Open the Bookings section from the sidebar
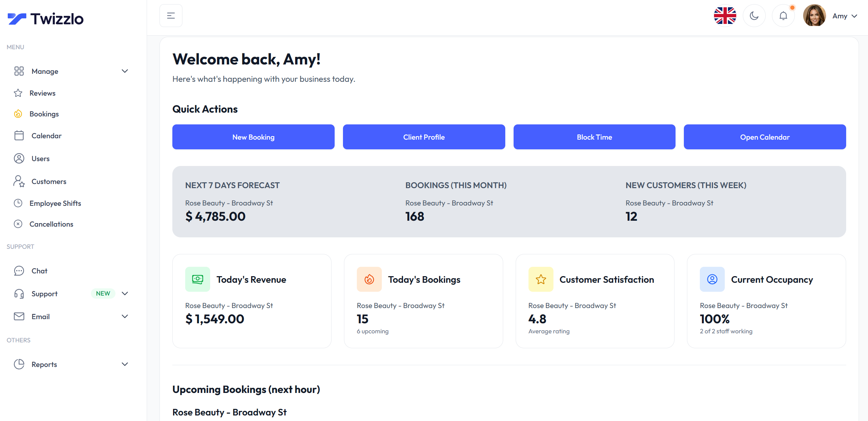Image resolution: width=868 pixels, height=421 pixels. click(19, 114)
